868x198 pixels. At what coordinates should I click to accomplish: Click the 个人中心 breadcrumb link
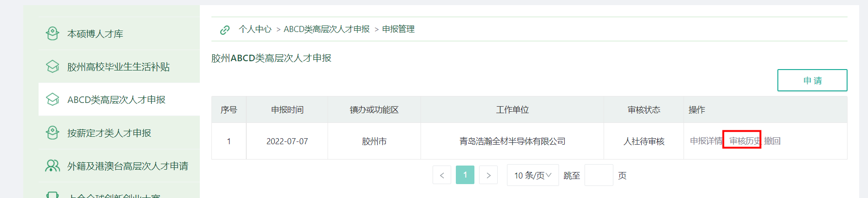255,29
